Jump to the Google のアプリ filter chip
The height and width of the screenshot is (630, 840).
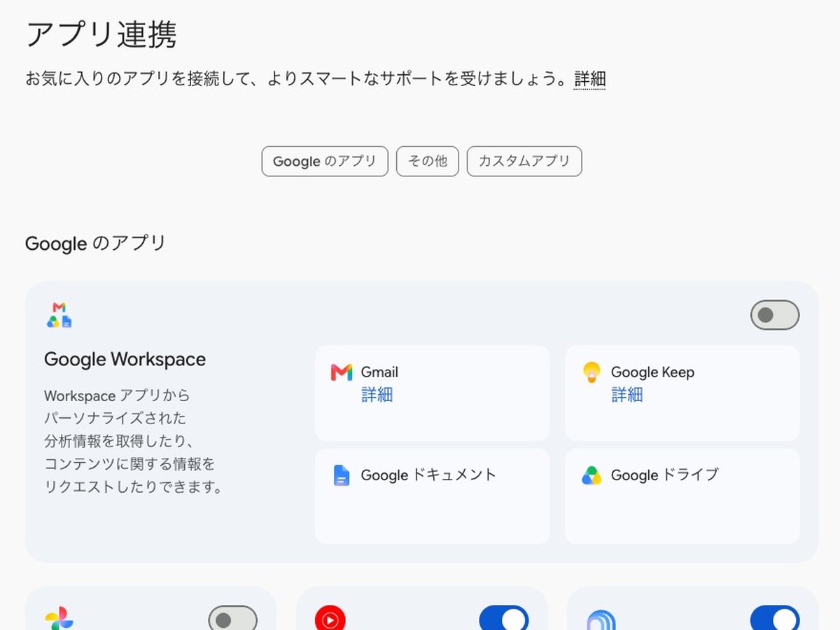click(x=325, y=161)
